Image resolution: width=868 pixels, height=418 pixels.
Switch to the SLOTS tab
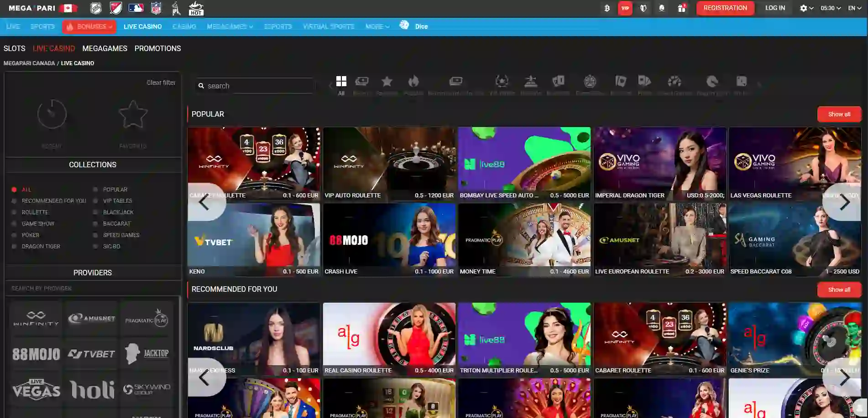14,48
